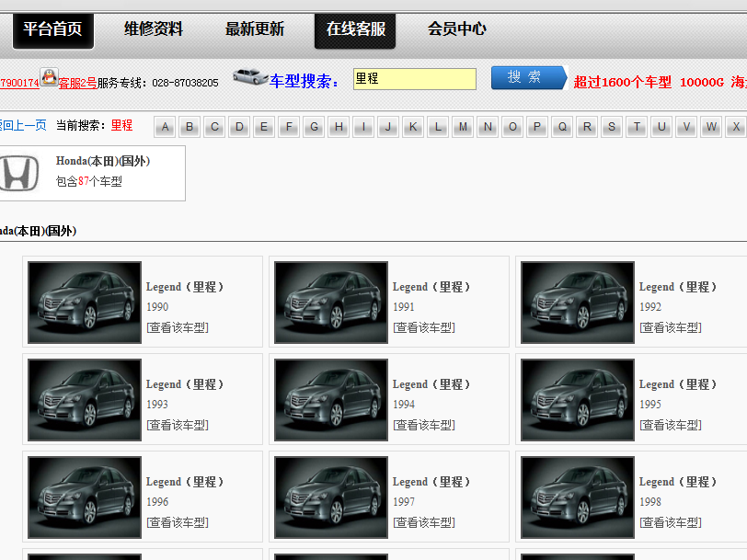The image size is (747, 560).
Task: Open the 平台首页 tab
Action: pos(52,31)
